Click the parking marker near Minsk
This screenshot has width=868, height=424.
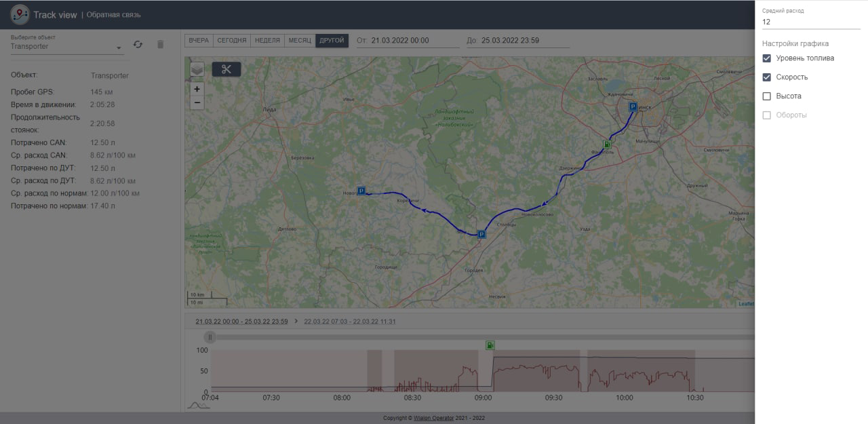tap(633, 107)
